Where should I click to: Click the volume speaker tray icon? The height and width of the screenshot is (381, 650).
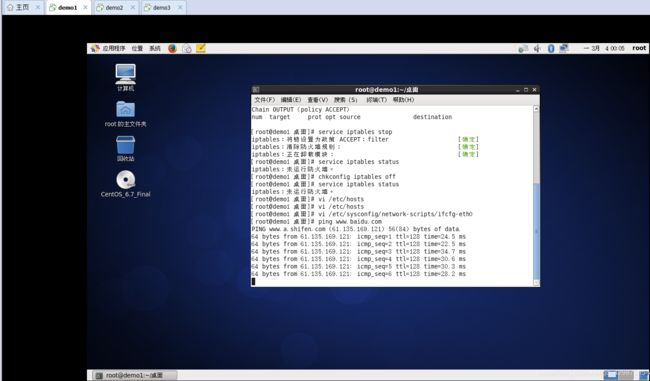(537, 49)
